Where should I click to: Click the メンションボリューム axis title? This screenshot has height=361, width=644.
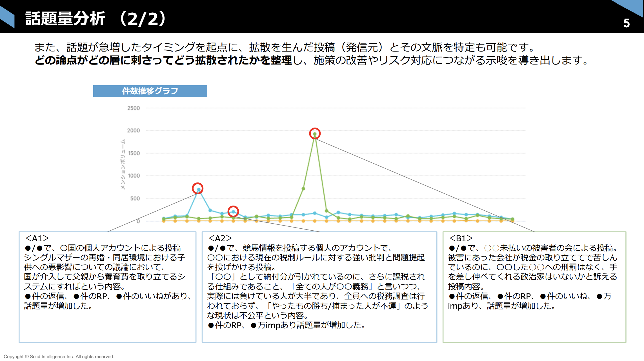(x=123, y=164)
